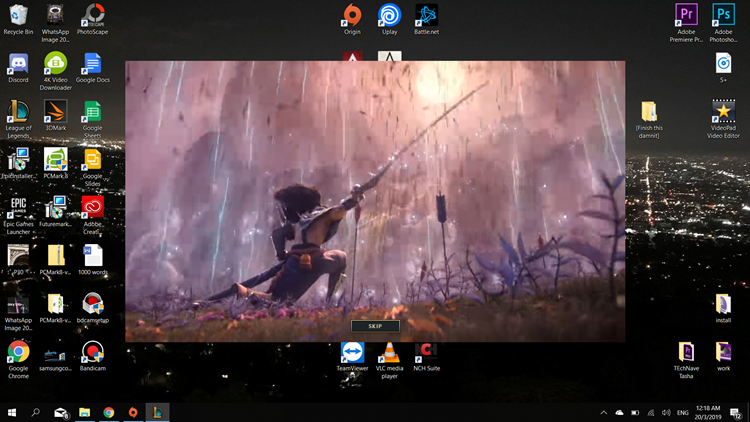Select the Google Docs shortcut
Viewport: 750px width, 422px height.
pos(92,67)
